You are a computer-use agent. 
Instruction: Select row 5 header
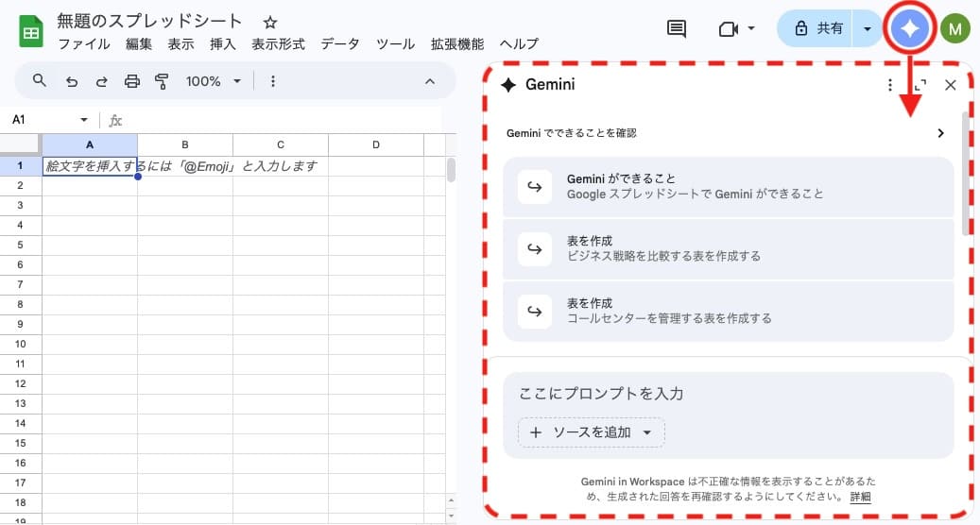click(20, 245)
